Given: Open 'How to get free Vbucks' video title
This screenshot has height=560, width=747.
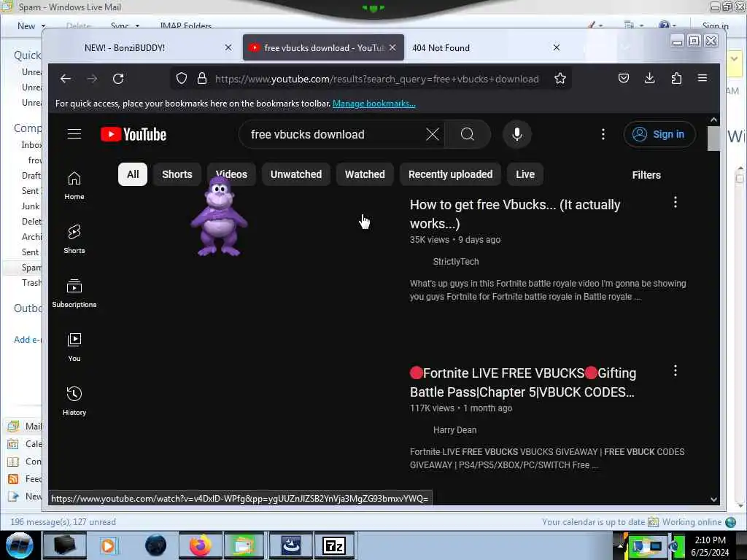Looking at the screenshot, I should click(x=515, y=214).
